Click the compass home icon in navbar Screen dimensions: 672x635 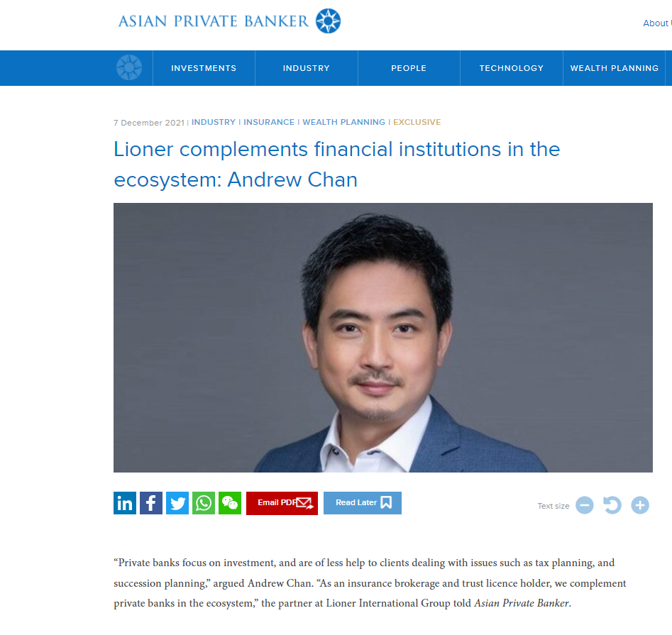(x=129, y=67)
